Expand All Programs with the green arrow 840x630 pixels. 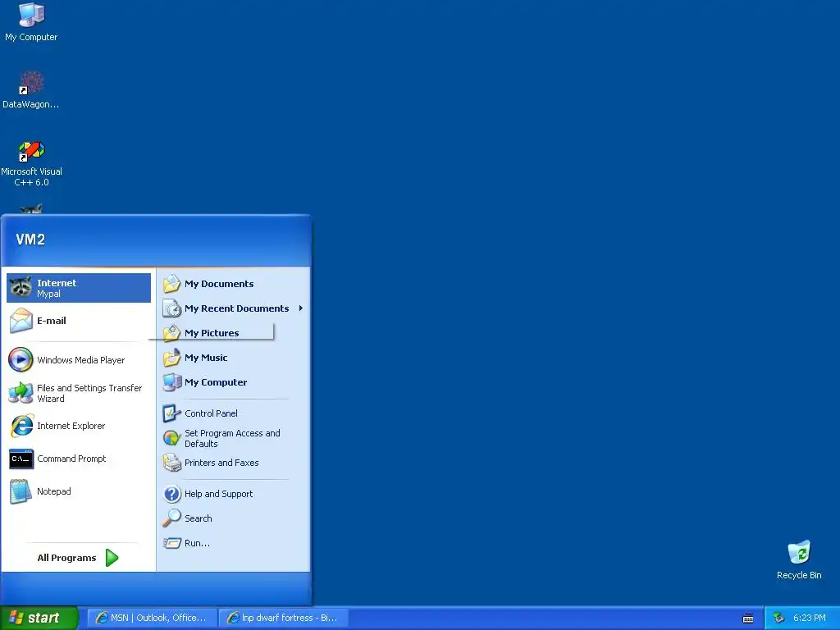click(112, 558)
